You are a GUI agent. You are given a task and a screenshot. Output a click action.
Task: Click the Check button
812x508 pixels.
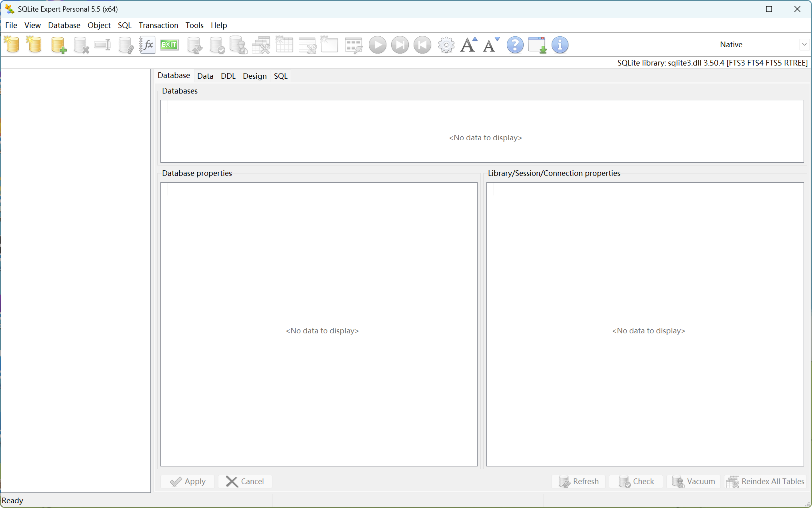pos(636,481)
